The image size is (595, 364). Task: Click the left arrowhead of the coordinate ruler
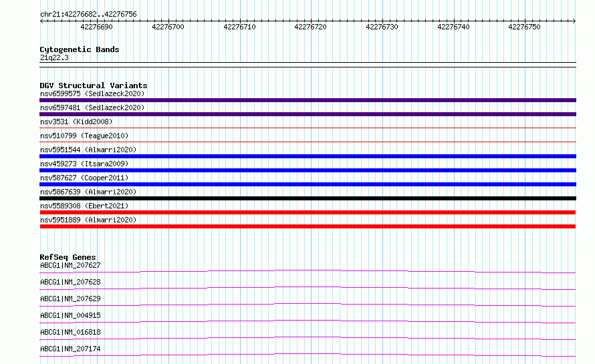coord(41,21)
